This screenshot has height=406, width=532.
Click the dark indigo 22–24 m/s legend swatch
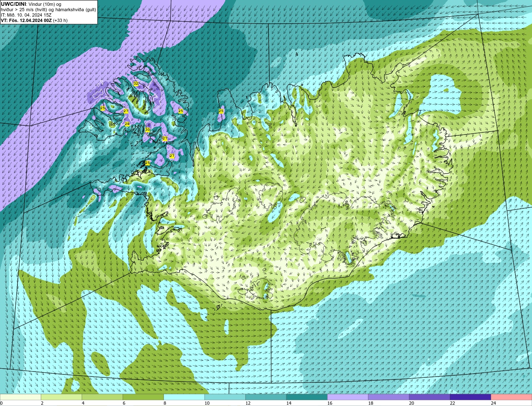(x=470, y=397)
